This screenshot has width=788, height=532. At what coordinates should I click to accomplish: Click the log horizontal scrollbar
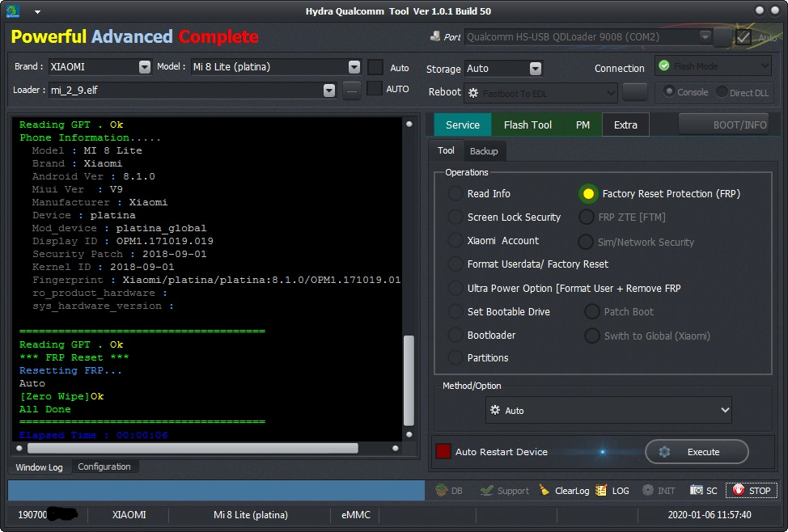tap(193, 448)
